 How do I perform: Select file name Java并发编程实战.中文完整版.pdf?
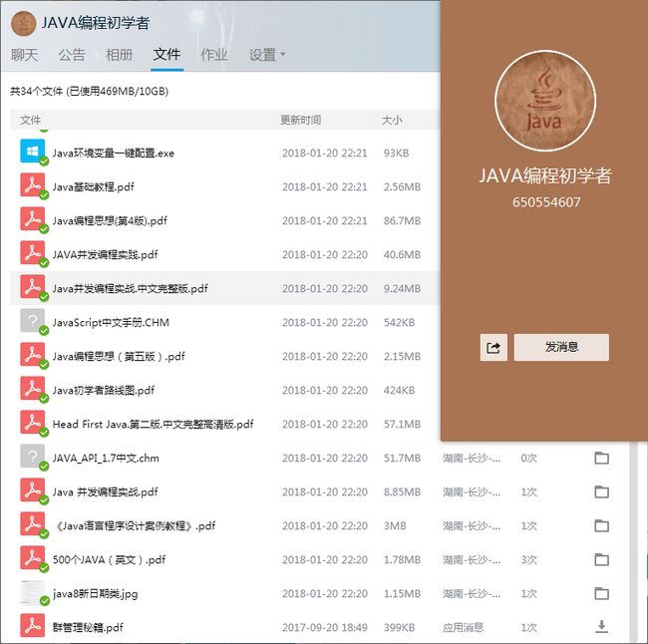coord(130,288)
